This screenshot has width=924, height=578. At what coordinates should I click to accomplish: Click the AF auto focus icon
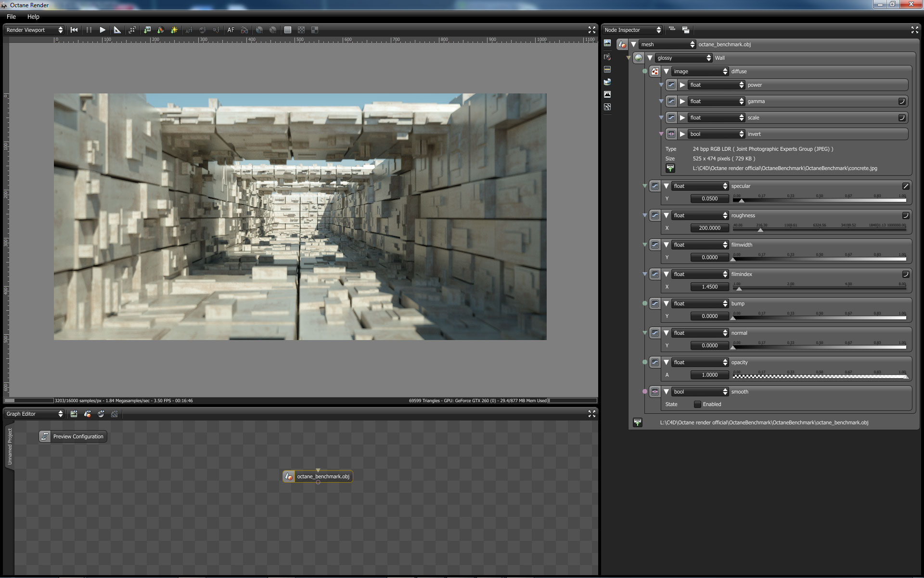pyautogui.click(x=231, y=30)
